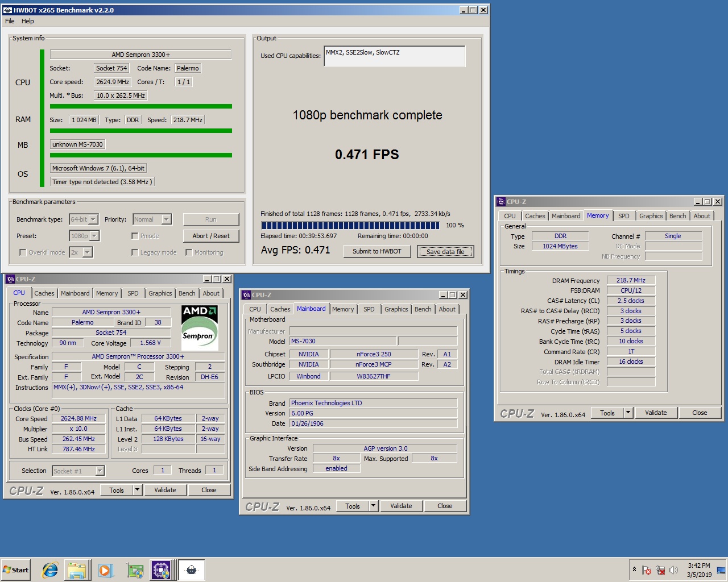Click the Run button

coord(211,219)
